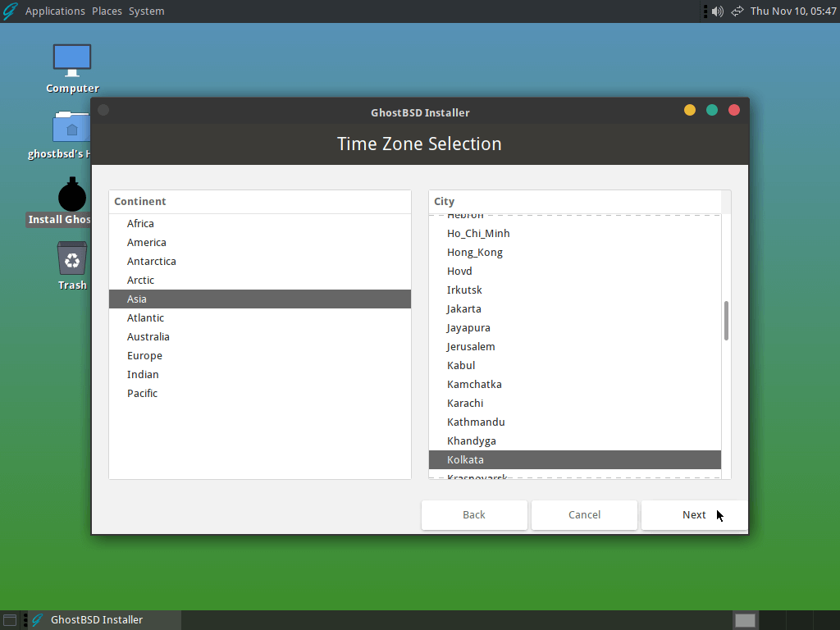Open the volume speaker icon
The image size is (840, 630).
click(x=717, y=11)
